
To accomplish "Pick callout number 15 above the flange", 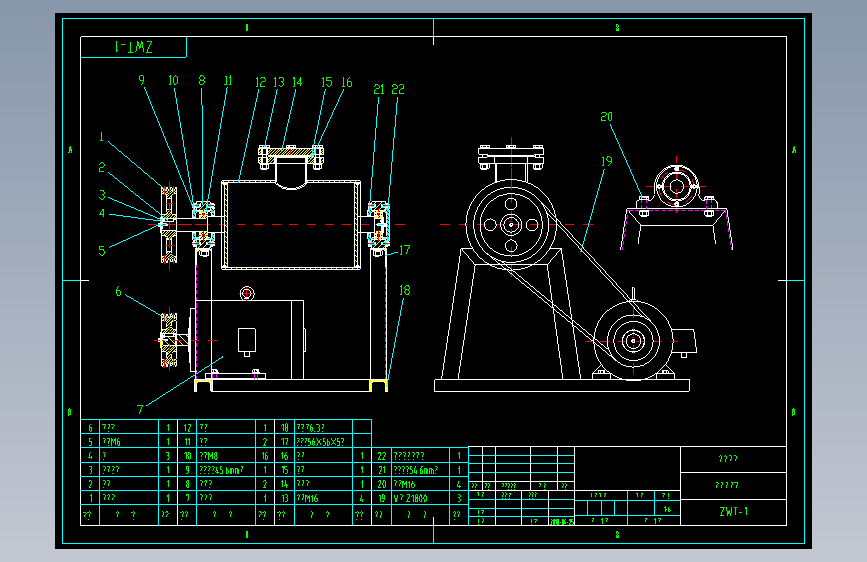I will tap(327, 82).
